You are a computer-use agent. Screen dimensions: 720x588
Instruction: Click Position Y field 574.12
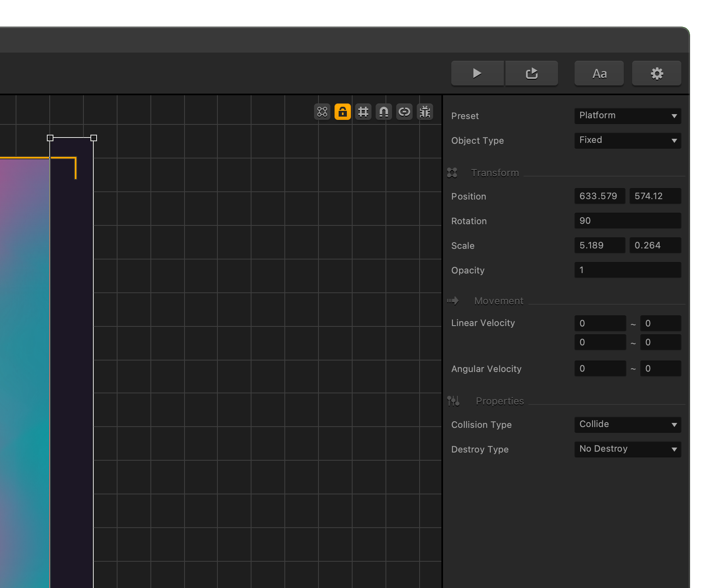point(655,196)
